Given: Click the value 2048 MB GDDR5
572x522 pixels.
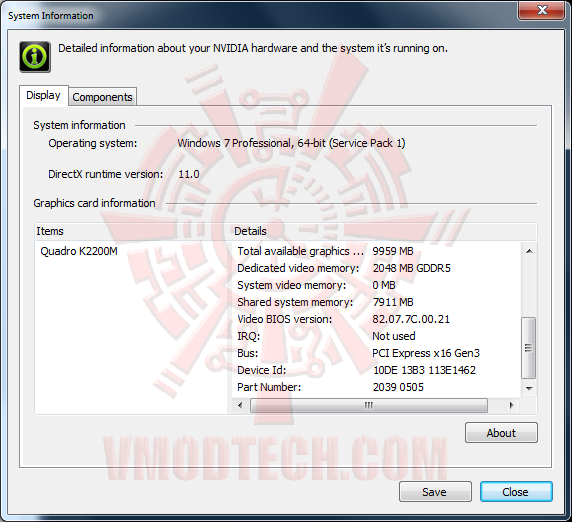Looking at the screenshot, I should pos(411,268).
